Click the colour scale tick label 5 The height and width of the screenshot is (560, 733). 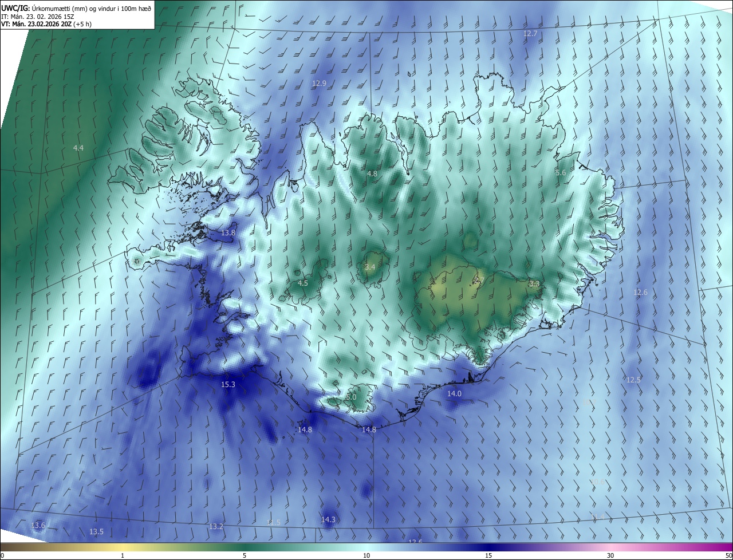(245, 556)
